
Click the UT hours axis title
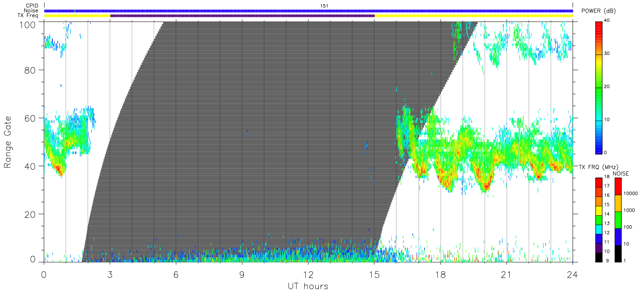click(x=308, y=286)
